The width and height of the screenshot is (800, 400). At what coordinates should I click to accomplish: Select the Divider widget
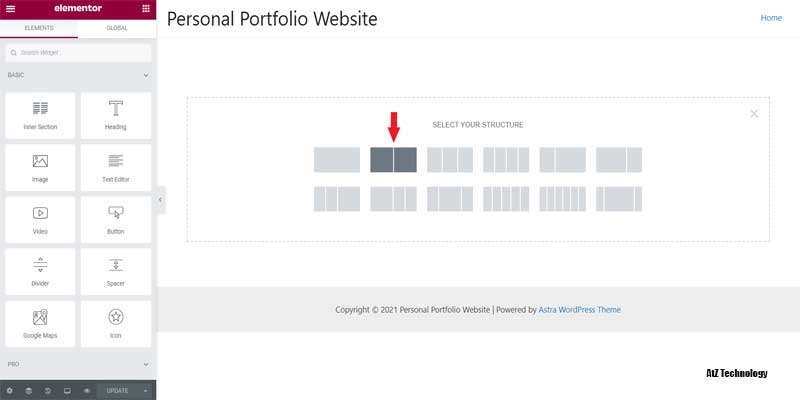[40, 272]
